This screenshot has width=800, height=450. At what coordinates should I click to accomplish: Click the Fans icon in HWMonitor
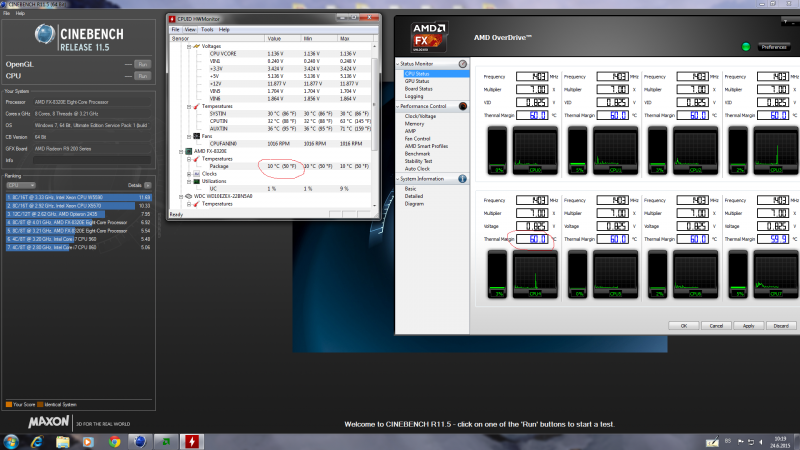coord(196,136)
